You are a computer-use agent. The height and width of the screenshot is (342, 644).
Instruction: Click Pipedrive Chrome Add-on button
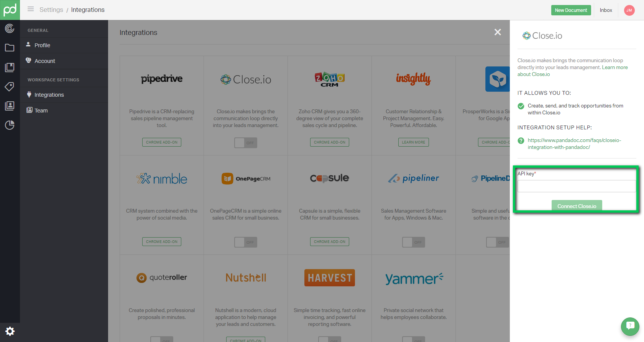[162, 142]
